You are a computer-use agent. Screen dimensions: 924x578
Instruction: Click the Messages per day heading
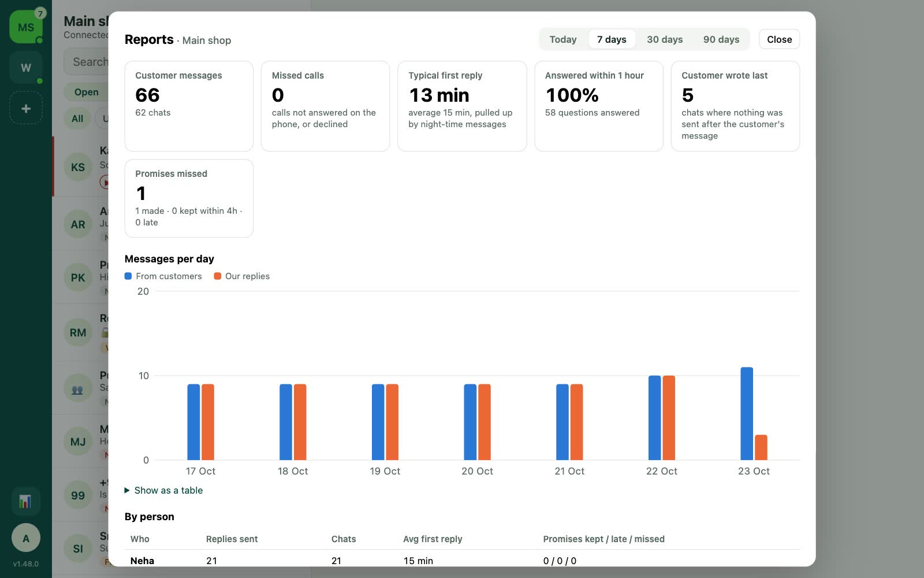pyautogui.click(x=169, y=259)
